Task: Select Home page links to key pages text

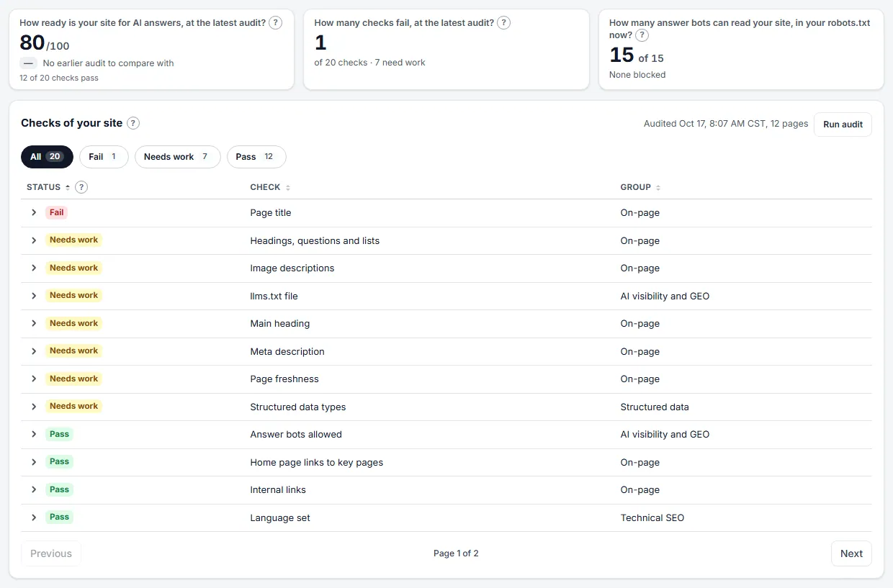Action: tap(317, 463)
